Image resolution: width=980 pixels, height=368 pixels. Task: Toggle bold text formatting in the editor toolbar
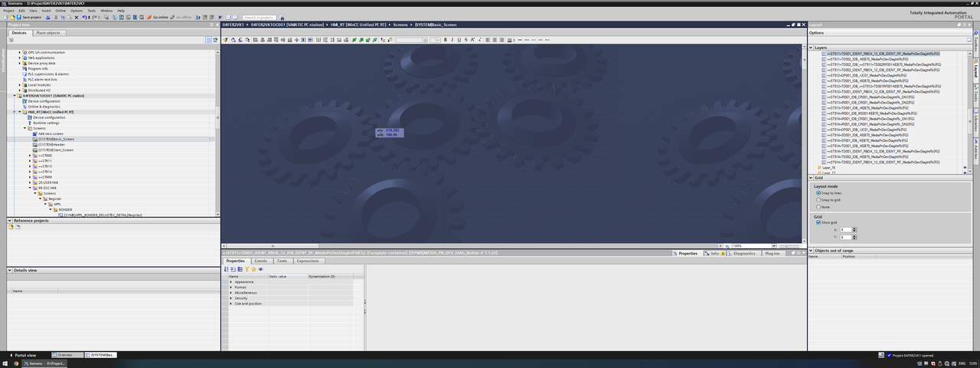tap(445, 40)
